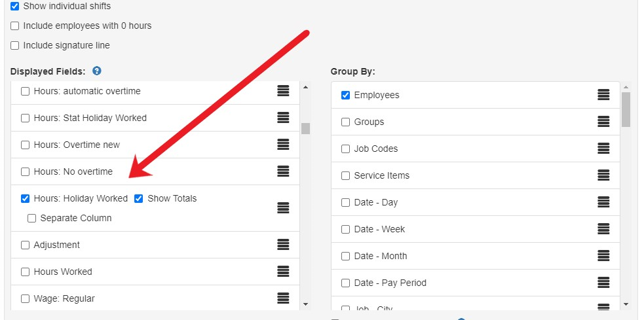Select the reorder handle next to Adjustment

click(x=283, y=245)
